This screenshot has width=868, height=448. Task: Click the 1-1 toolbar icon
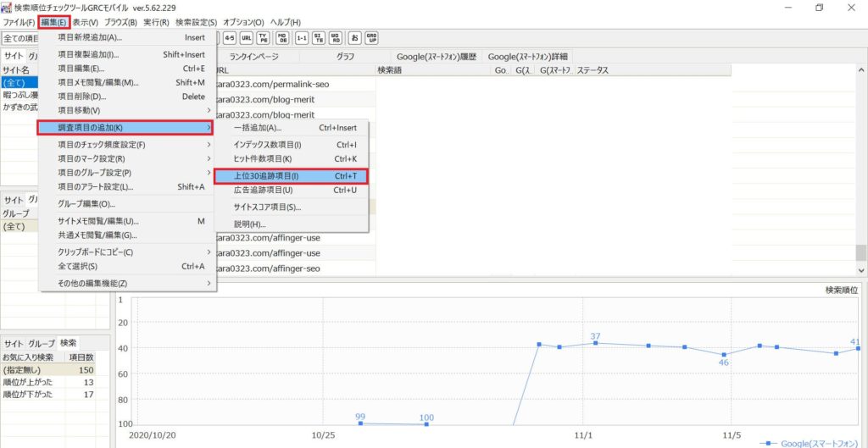(302, 38)
